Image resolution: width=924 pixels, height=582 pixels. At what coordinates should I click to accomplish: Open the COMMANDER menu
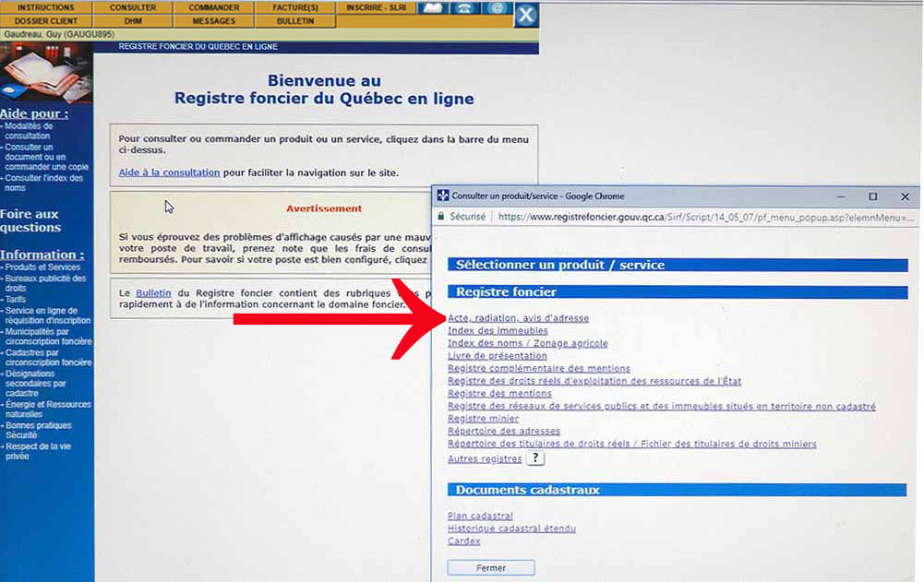tap(214, 7)
